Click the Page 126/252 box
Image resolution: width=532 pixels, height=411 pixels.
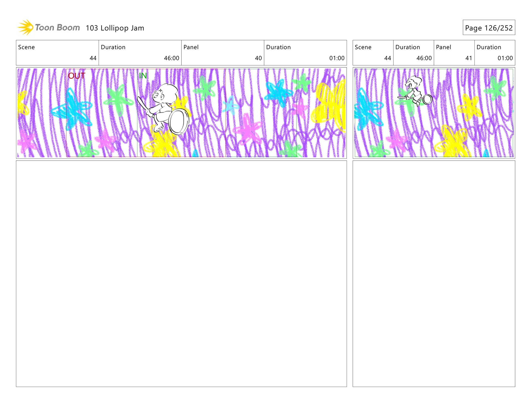(488, 27)
